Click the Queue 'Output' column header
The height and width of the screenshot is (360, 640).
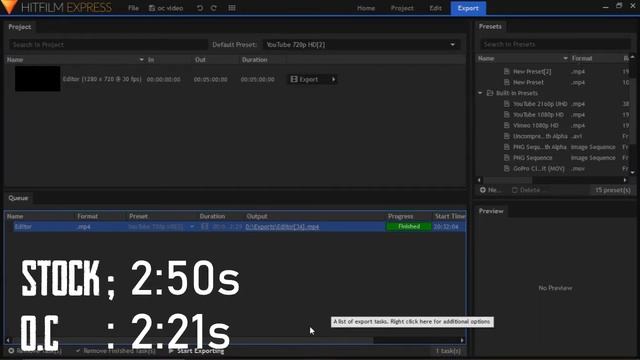pos(257,216)
